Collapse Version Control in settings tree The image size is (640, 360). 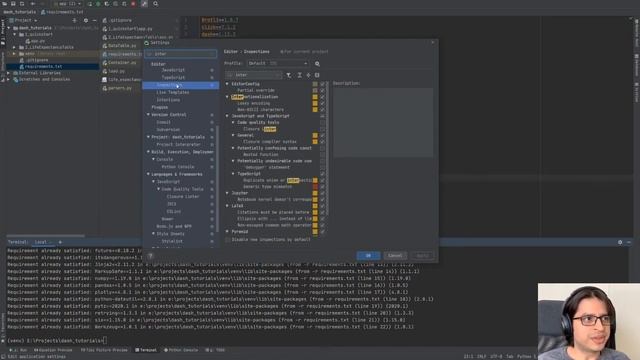tap(148, 115)
